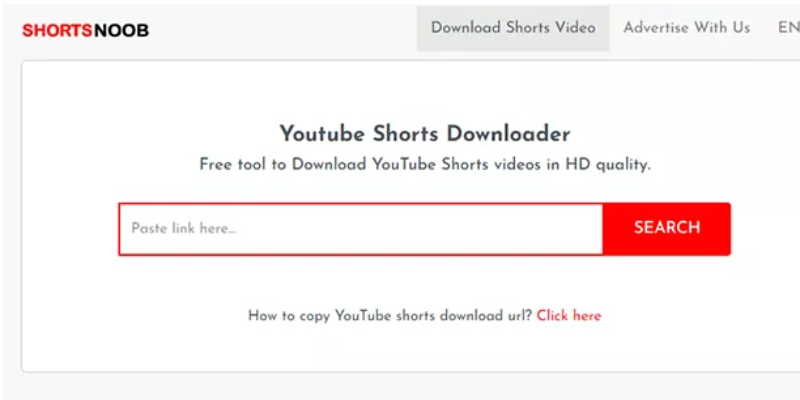Click the SHORTSNOOB logo

(x=85, y=31)
